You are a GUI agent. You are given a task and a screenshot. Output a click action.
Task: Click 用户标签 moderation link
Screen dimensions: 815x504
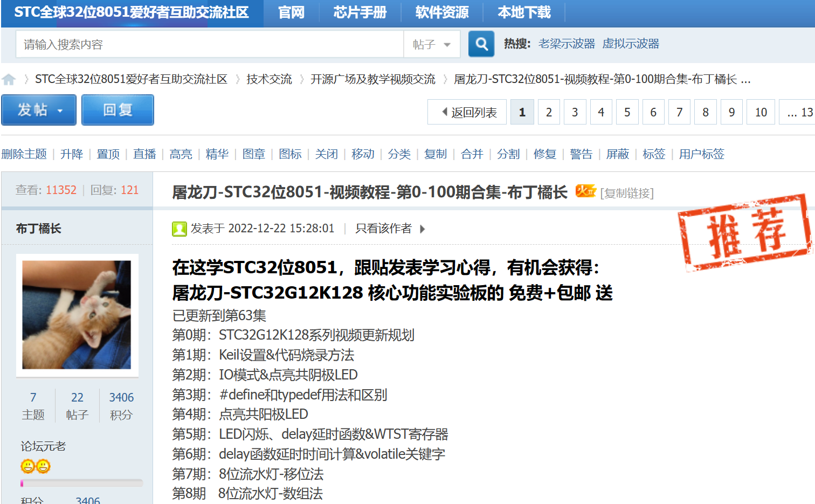click(x=701, y=154)
